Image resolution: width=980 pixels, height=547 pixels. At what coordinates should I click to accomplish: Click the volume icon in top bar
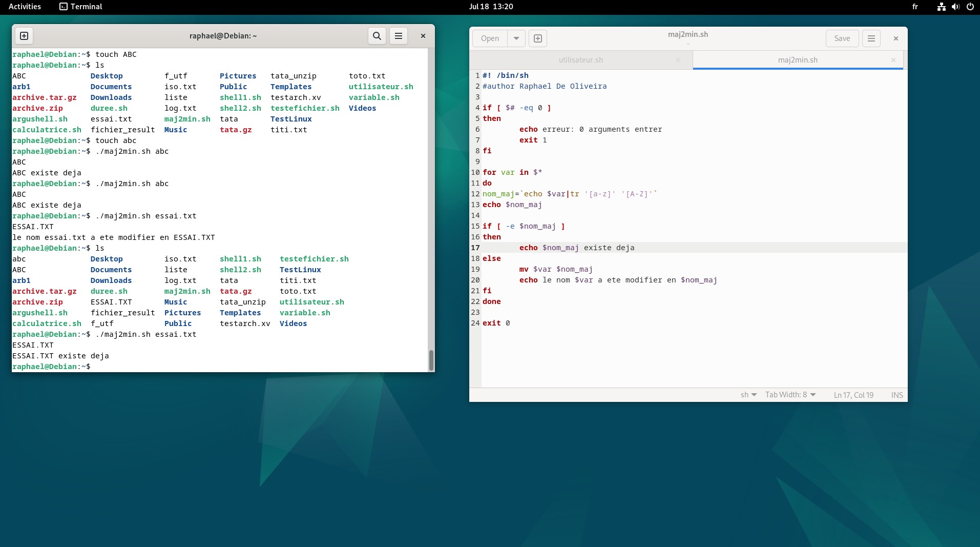pos(955,7)
